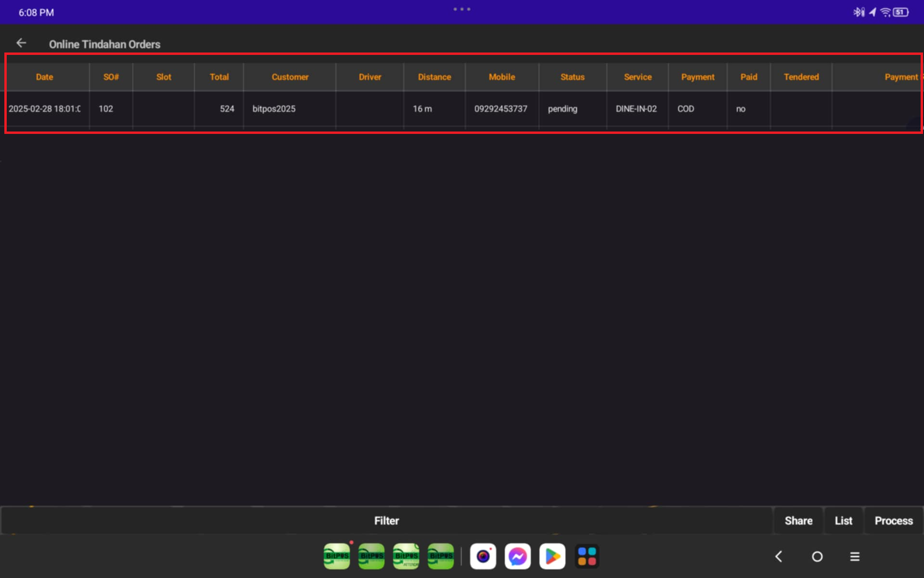The image size is (924, 578).
Task: Select the order dated 2025-02-28 18:01
Action: coord(44,109)
